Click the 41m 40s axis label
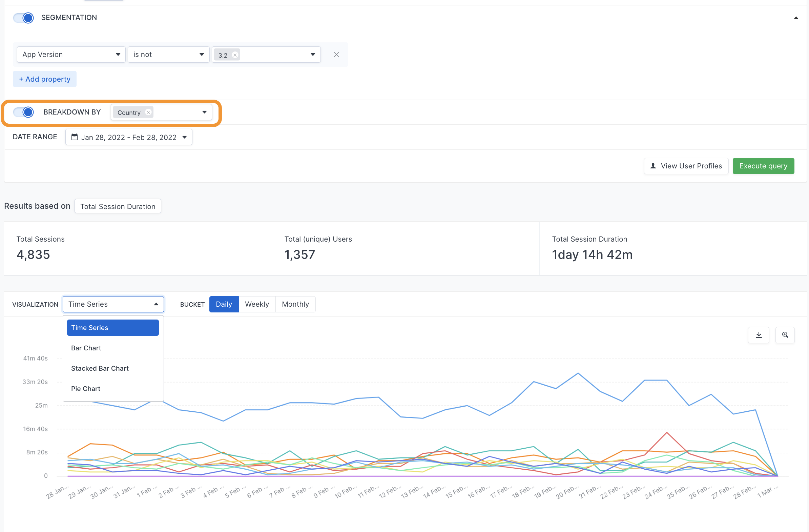This screenshot has height=532, width=809. pyautogui.click(x=35, y=358)
